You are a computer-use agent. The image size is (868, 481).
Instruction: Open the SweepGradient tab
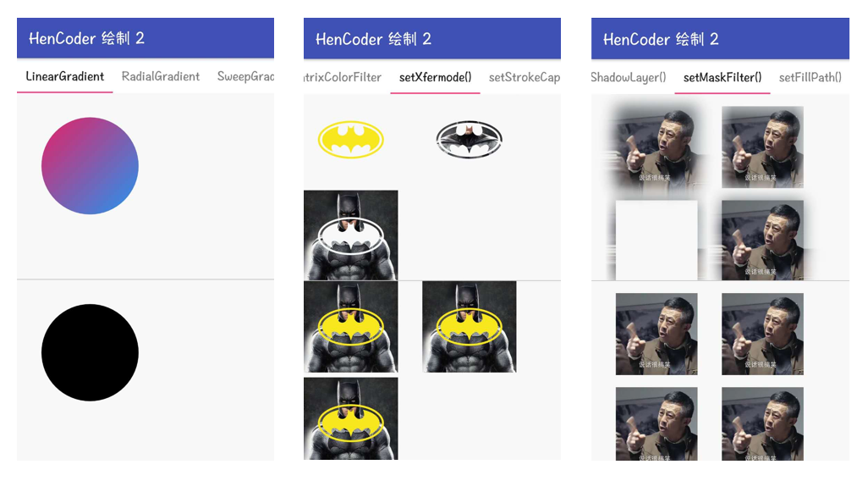click(x=245, y=76)
